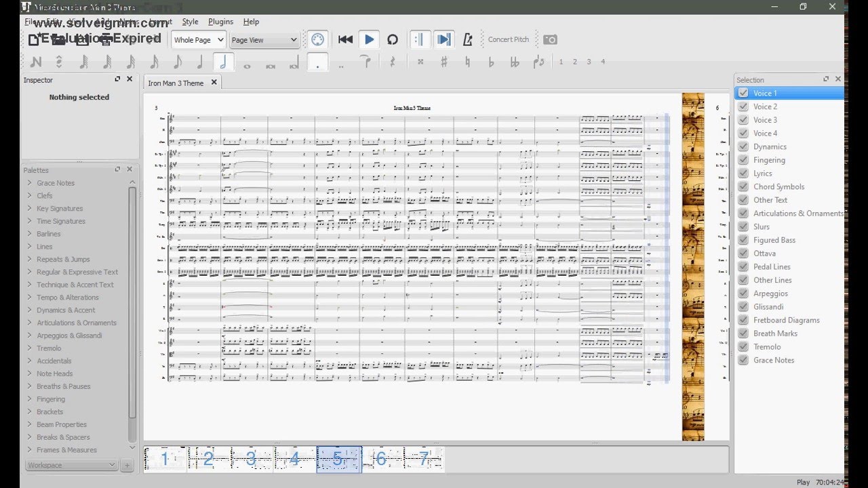Select the eighth note duration
The width and height of the screenshot is (868, 488).
click(177, 62)
